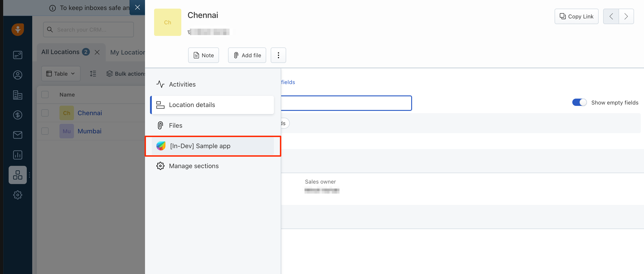Click the Copy Link button
The image size is (644, 274).
coord(576,16)
